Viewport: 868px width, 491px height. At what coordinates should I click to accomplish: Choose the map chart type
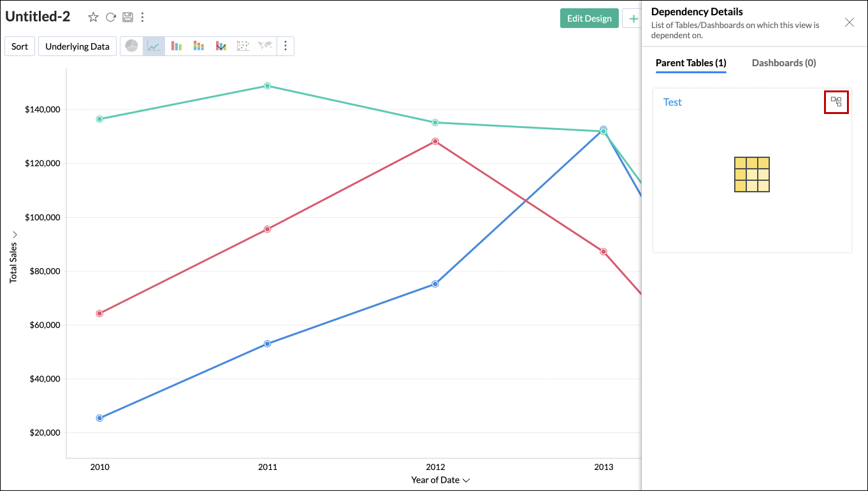(x=264, y=46)
